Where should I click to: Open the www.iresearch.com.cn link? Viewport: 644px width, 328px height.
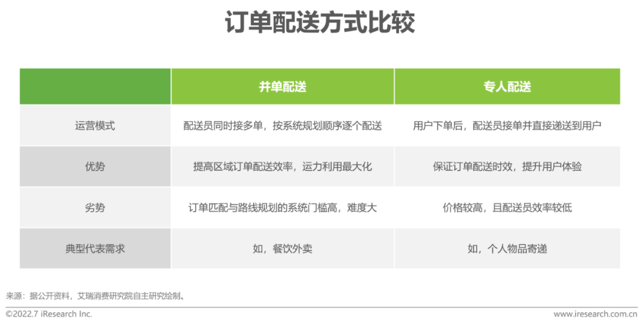tap(595, 314)
